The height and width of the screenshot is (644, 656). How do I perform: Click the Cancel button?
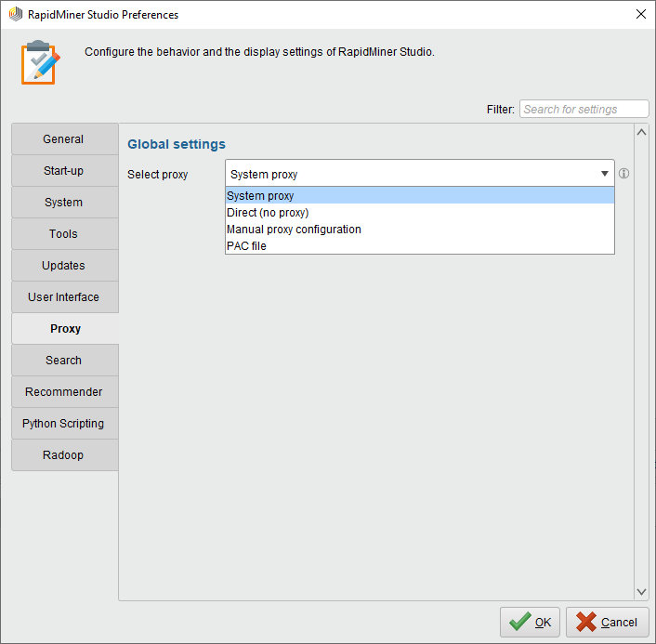tap(608, 623)
